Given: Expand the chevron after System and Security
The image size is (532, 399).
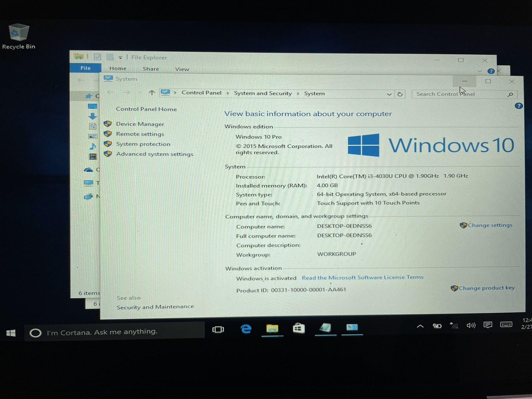Looking at the screenshot, I should (x=298, y=94).
